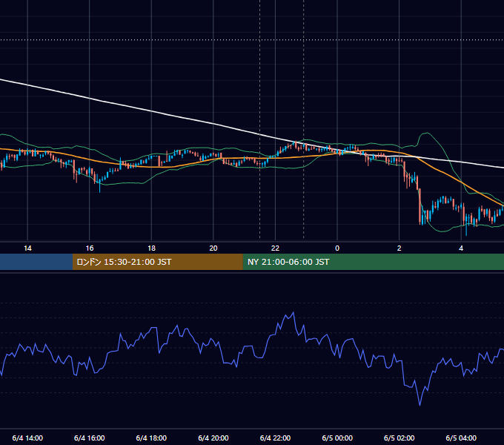Click the 6/5 02:00 indicator axis label
Viewport: 504px width, 445px height.
[399, 438]
